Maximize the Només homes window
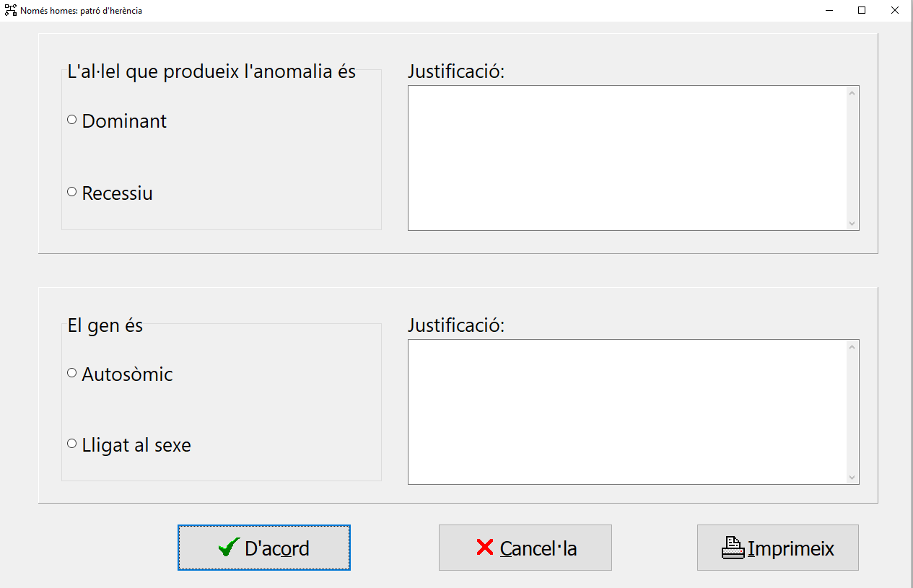Screen dimensions: 913x588 coord(862,10)
